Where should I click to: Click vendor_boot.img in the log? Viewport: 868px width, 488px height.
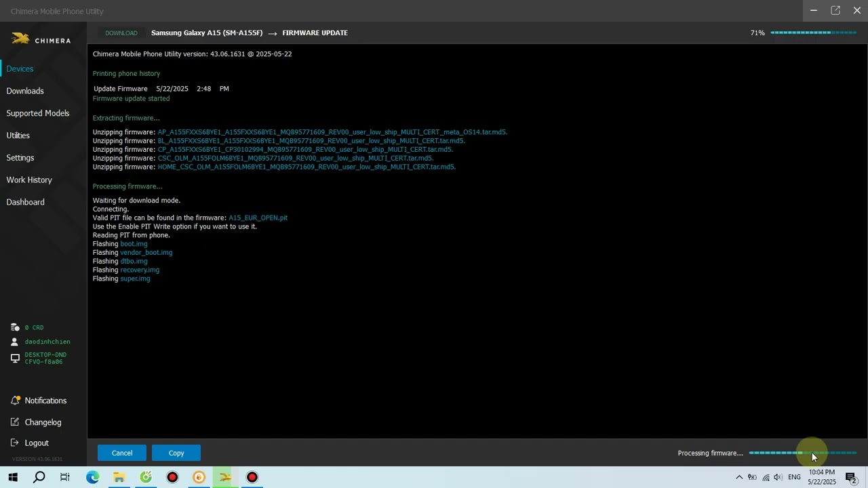tap(146, 252)
